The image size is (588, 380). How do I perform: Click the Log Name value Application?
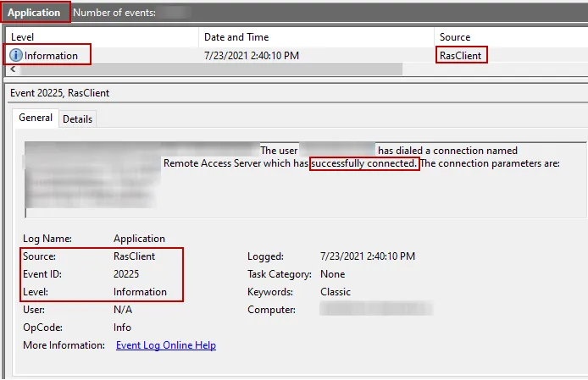pyautogui.click(x=139, y=239)
